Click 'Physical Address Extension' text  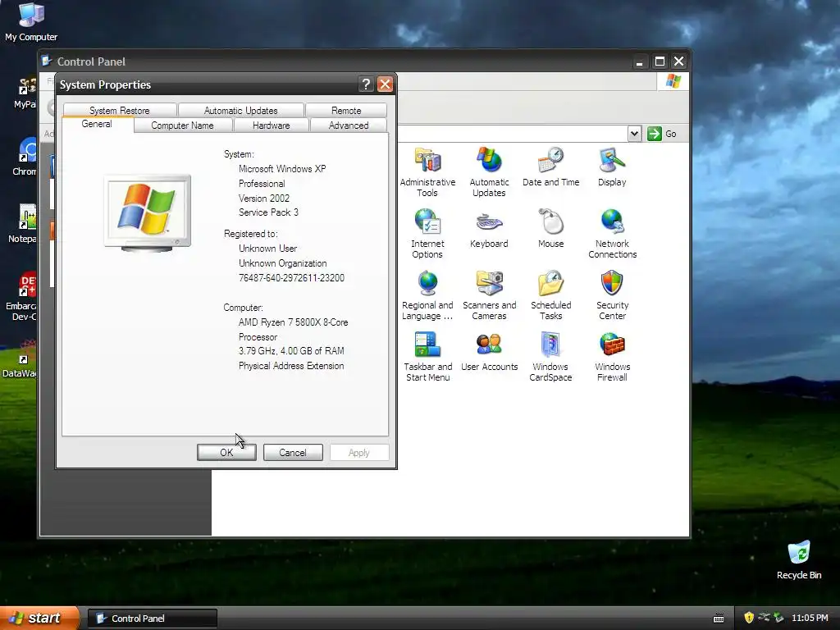(291, 366)
